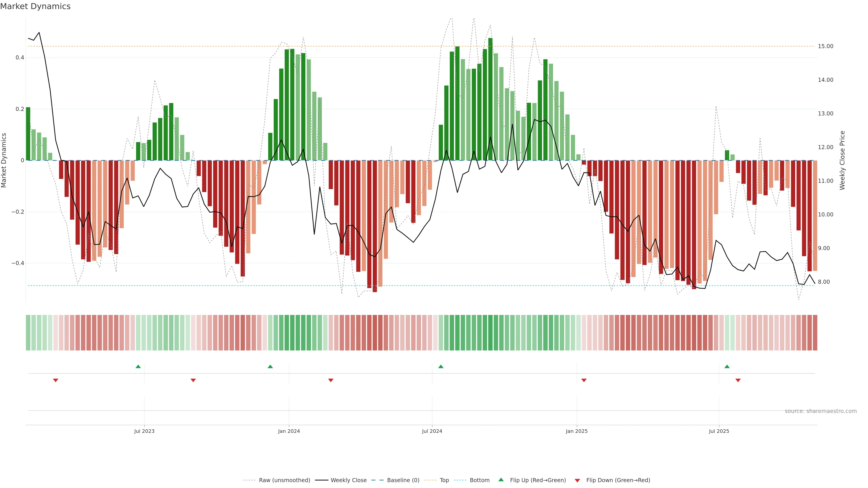868x488 pixels.
Task: Click the red Flip Down triangle legend icon
Action: (x=577, y=480)
